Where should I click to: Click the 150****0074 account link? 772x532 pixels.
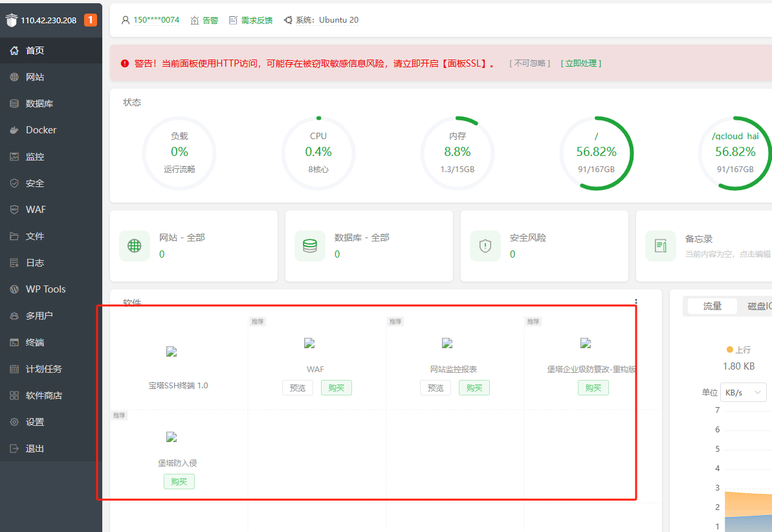(156, 20)
